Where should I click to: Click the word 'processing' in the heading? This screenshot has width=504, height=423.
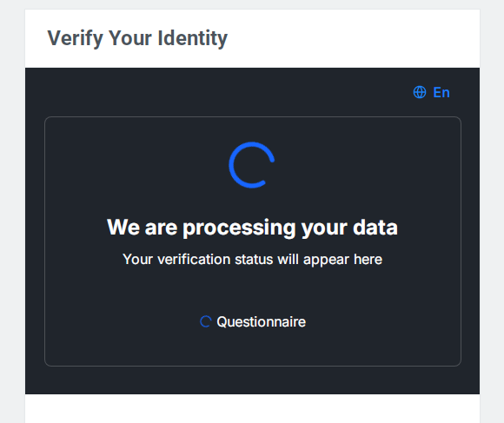pyautogui.click(x=239, y=228)
